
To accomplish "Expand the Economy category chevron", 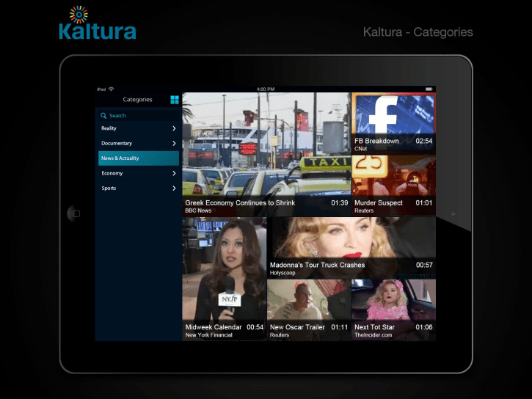I will 174,173.
